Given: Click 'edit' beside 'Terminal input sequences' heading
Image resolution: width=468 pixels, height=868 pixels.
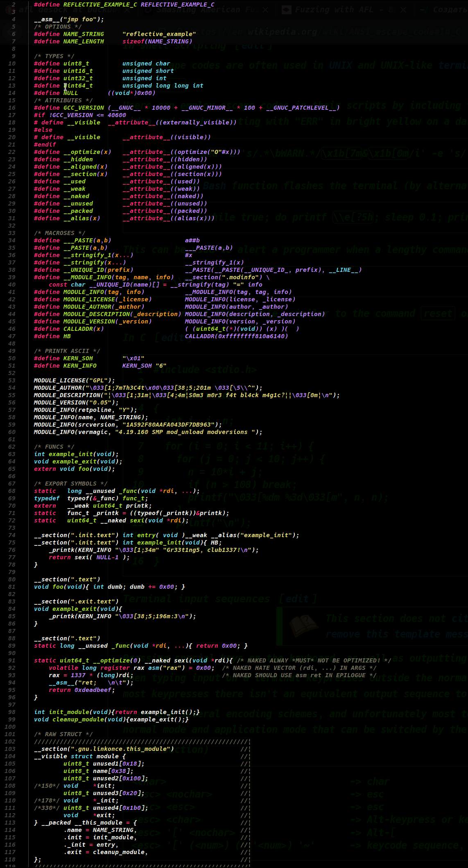Looking at the screenshot, I should (x=298, y=599).
